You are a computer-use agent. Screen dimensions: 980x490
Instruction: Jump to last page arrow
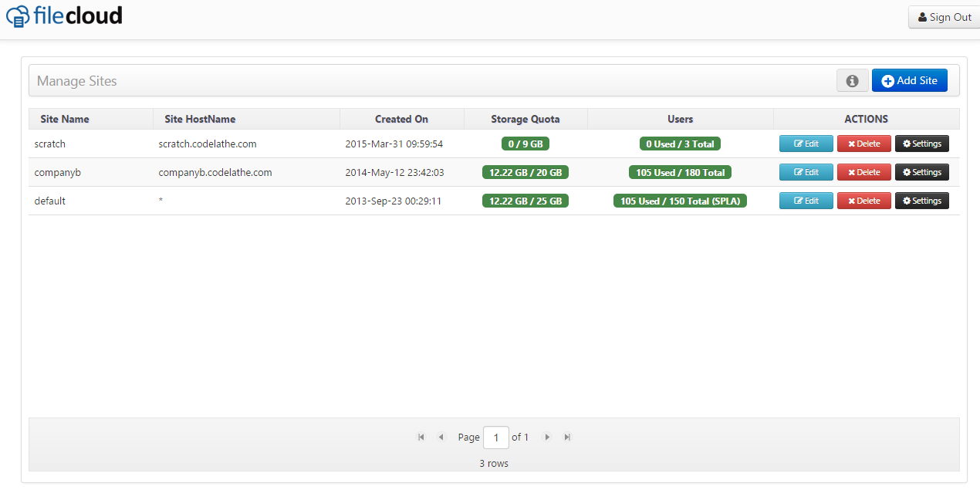point(567,437)
